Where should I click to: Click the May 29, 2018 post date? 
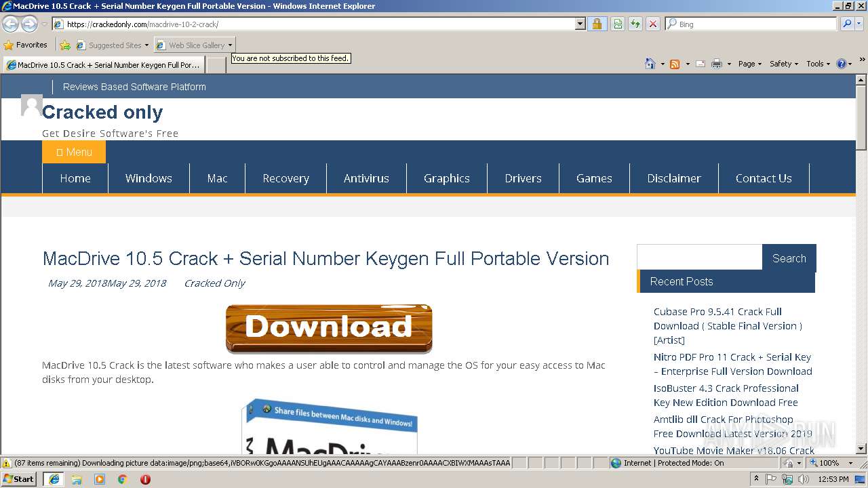click(107, 283)
